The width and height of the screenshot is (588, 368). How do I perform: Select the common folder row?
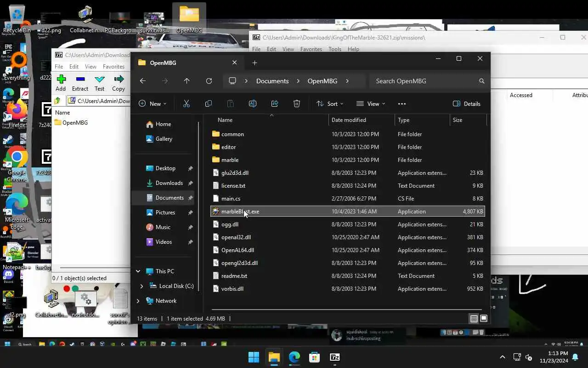(x=347, y=134)
